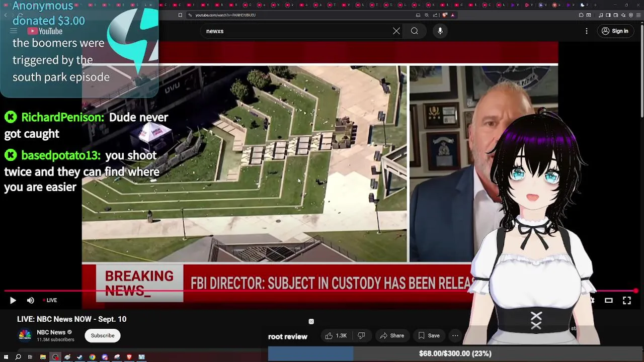Image resolution: width=644 pixels, height=362 pixels.
Task: Open Brave Shields lion icon
Action: click(x=445, y=15)
